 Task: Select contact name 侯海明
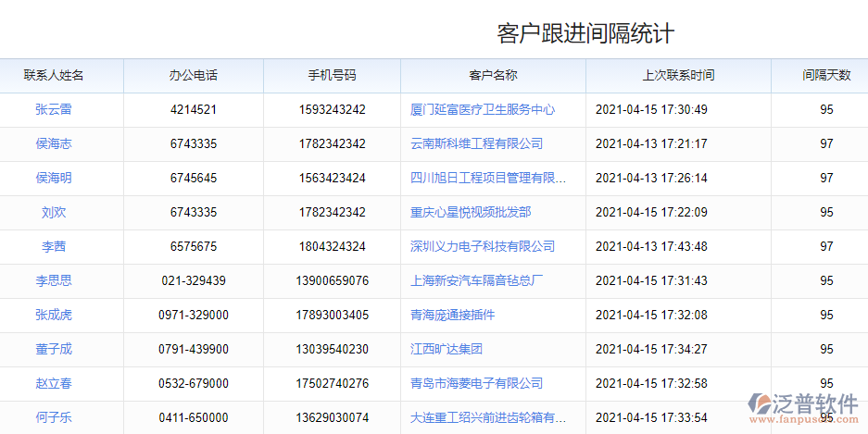tap(54, 178)
